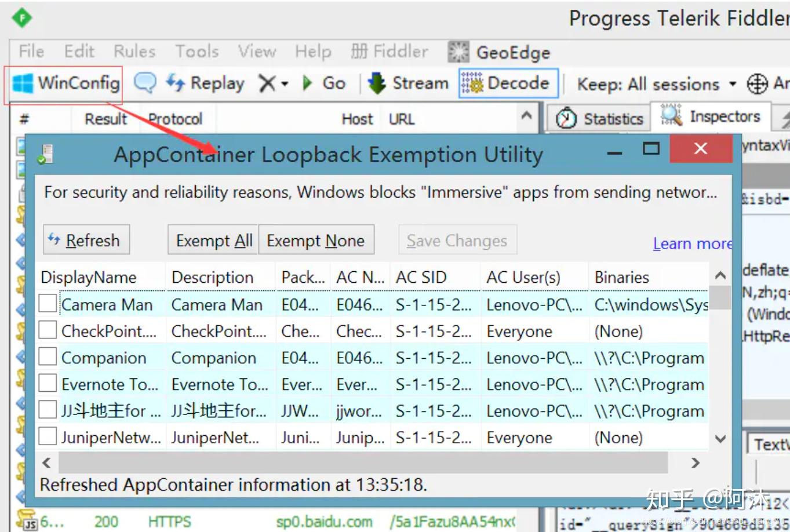Image resolution: width=790 pixels, height=532 pixels.
Task: Click the Exempt None button
Action: (316, 240)
